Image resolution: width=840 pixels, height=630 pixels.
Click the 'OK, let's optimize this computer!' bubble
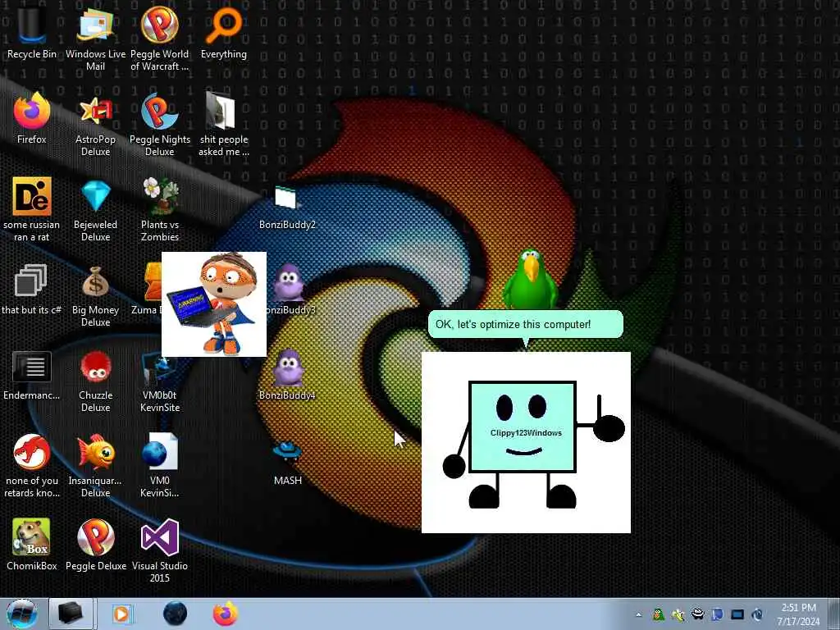point(526,325)
